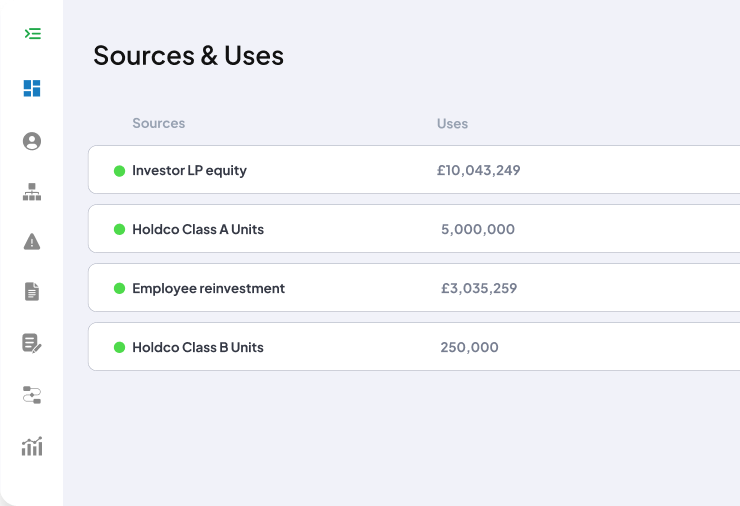The width and height of the screenshot is (740, 506).
Task: Open the document edit/signing icon
Action: [32, 343]
